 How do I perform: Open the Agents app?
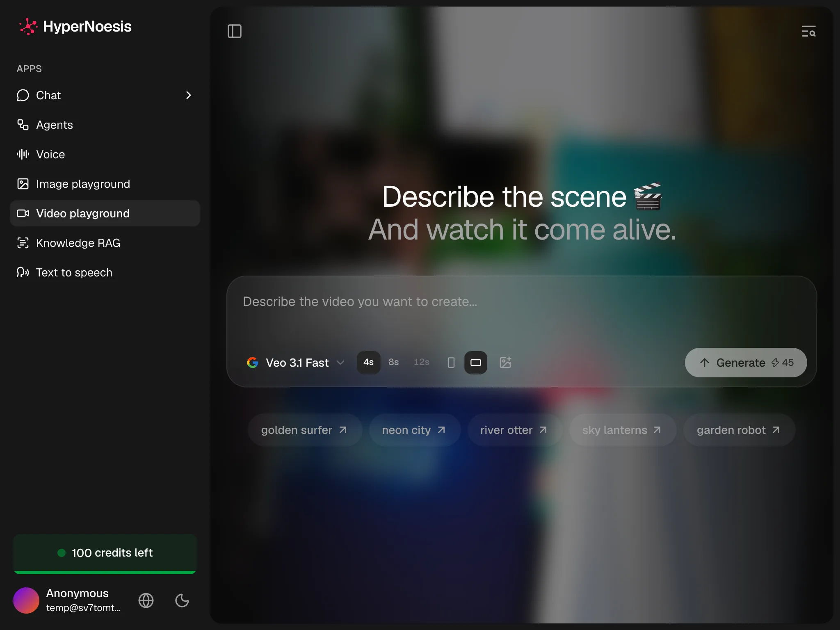[x=105, y=125]
